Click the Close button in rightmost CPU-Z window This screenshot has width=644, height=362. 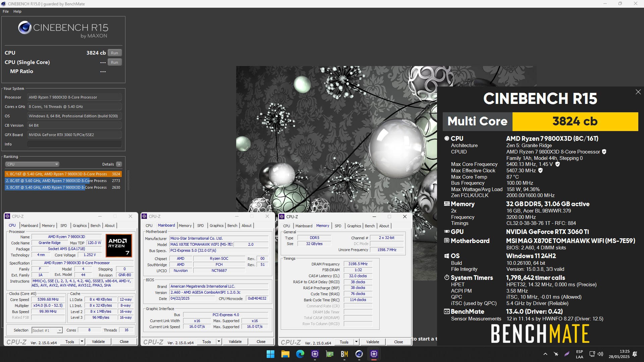click(398, 342)
